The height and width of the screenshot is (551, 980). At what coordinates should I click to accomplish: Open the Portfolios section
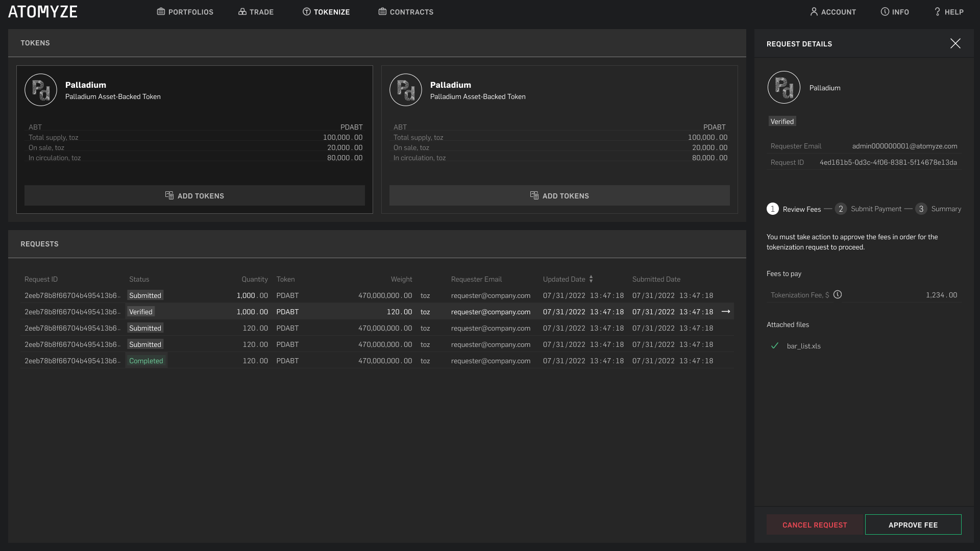[x=185, y=12]
